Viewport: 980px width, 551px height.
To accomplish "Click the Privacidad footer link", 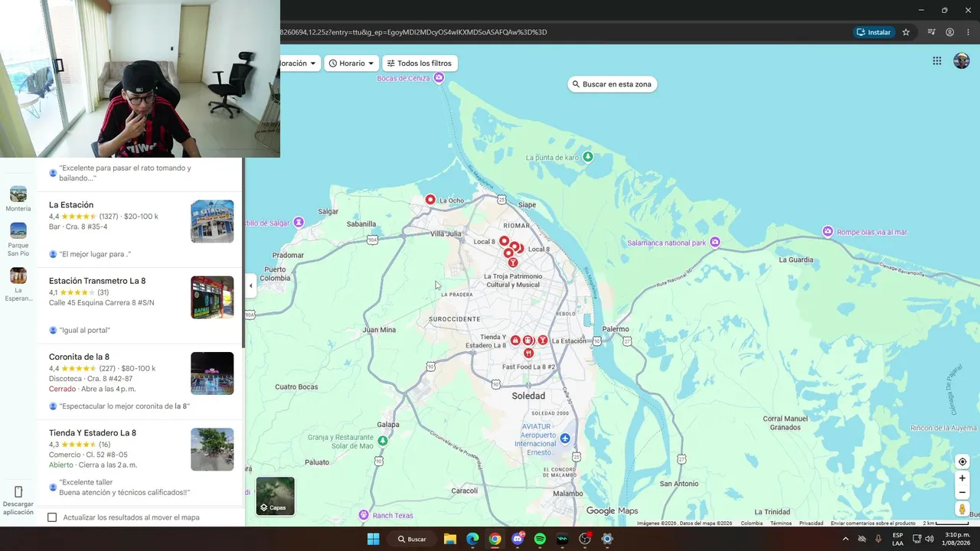I will pyautogui.click(x=811, y=523).
